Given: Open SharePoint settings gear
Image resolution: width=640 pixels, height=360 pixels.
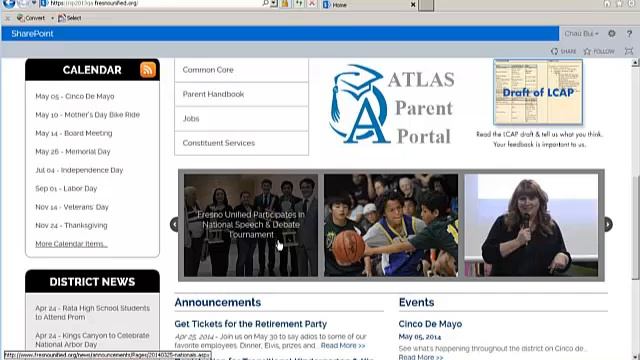Looking at the screenshot, I should 611,33.
